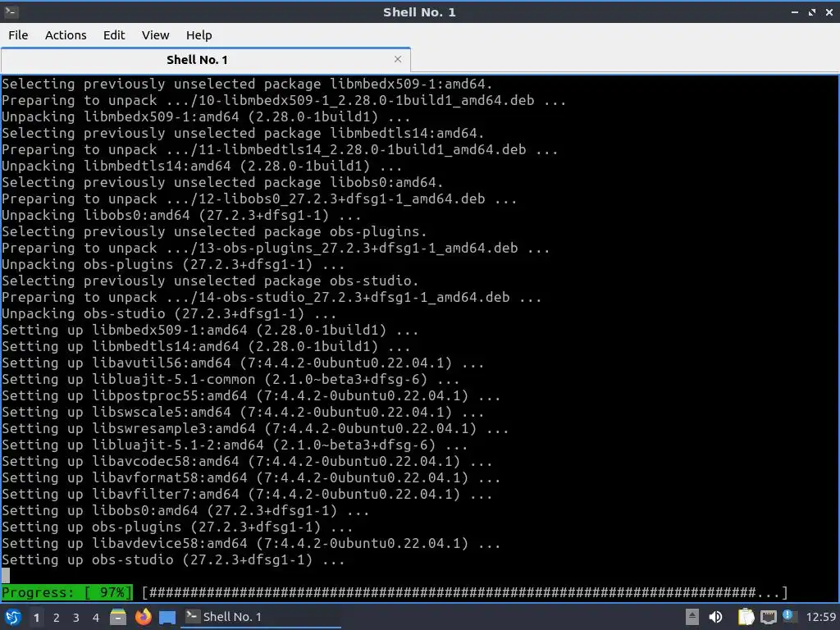Click line 'Setting up libavutil56:amd64'
840x630 pixels.
pyautogui.click(x=243, y=363)
